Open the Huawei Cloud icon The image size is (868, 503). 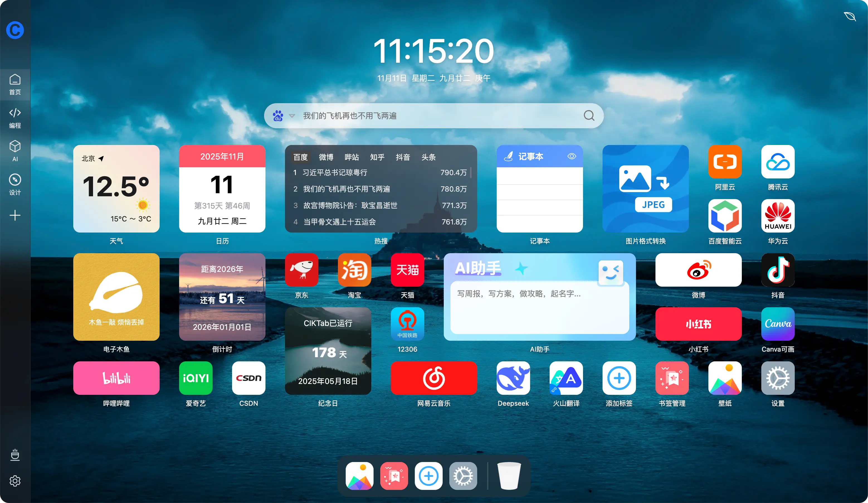pyautogui.click(x=777, y=216)
